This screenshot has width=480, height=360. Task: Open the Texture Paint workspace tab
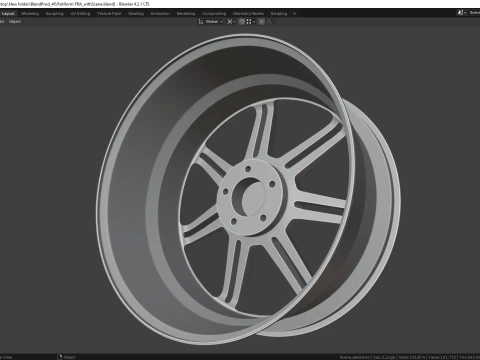click(109, 14)
